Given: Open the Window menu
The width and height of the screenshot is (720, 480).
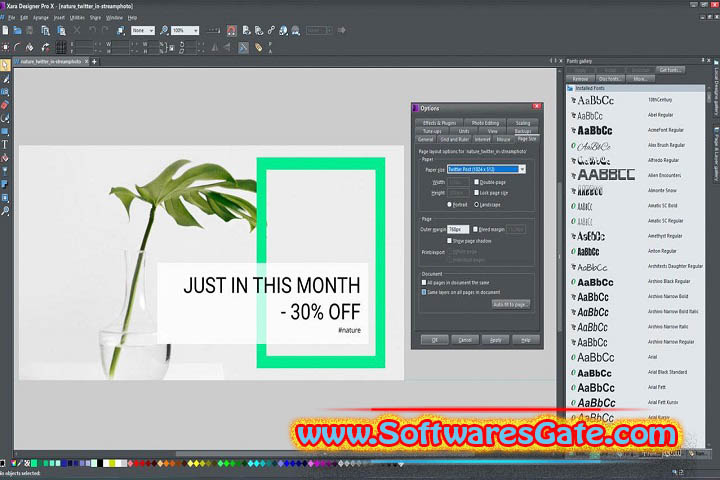Looking at the screenshot, I should [114, 17].
